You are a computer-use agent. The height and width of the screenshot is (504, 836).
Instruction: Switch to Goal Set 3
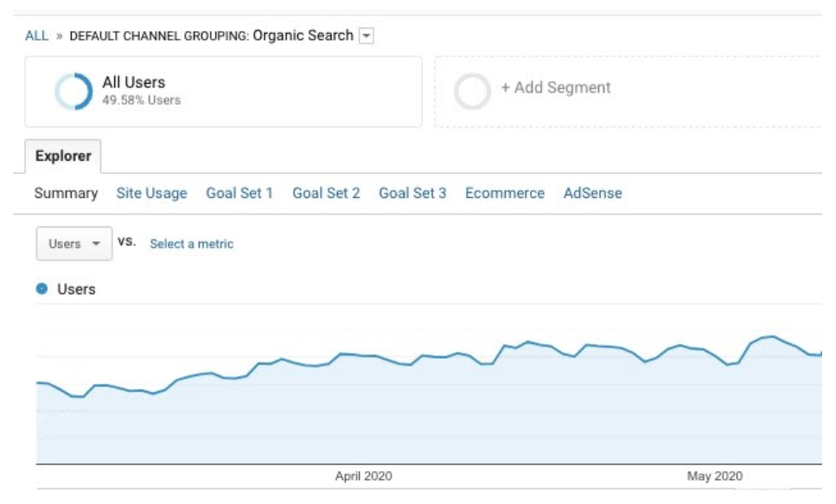coord(412,193)
